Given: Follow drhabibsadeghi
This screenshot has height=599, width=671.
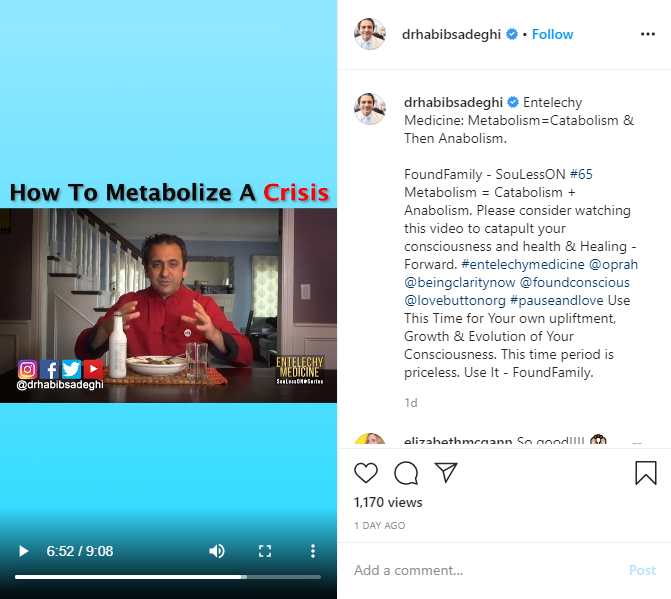Looking at the screenshot, I should [x=552, y=34].
